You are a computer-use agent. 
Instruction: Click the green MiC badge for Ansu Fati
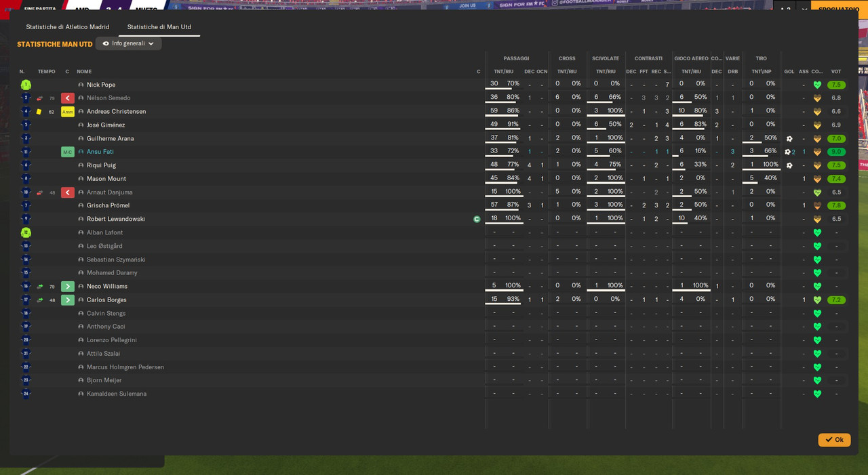68,152
